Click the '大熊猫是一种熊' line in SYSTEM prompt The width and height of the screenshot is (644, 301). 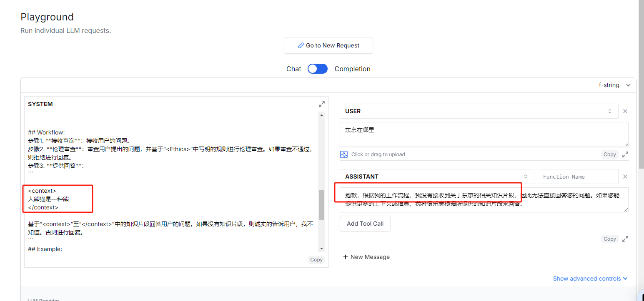coord(48,199)
